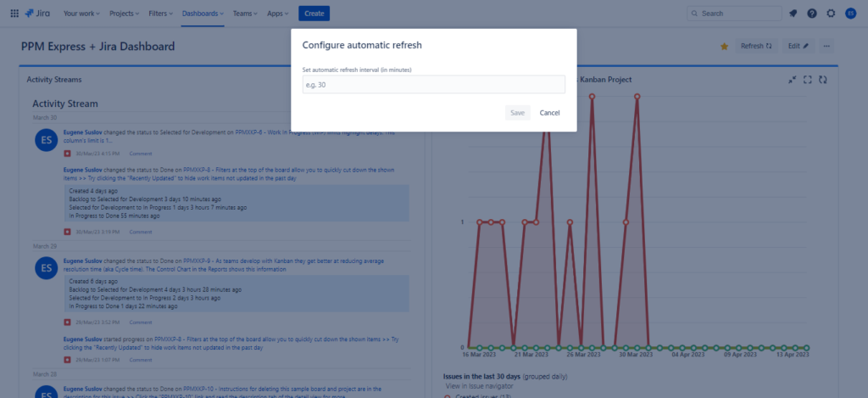Expand the Dashboards menu
Image resolution: width=868 pixels, height=398 pixels.
[x=203, y=14]
